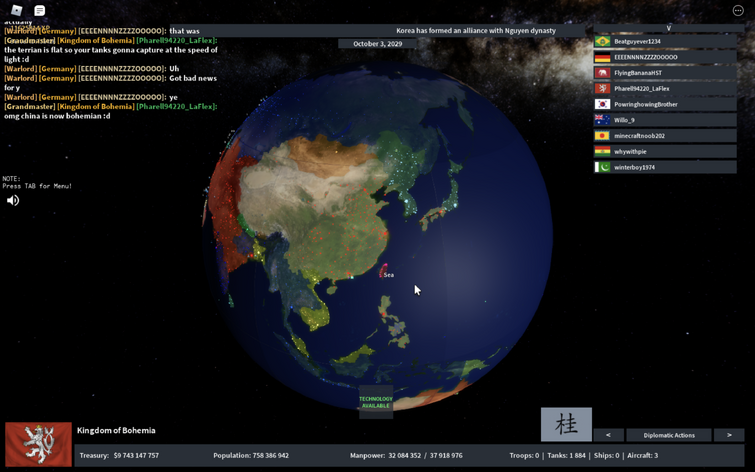Image resolution: width=755 pixels, height=472 pixels.
Task: Select player FlyingBananaHST in the list
Action: click(665, 73)
